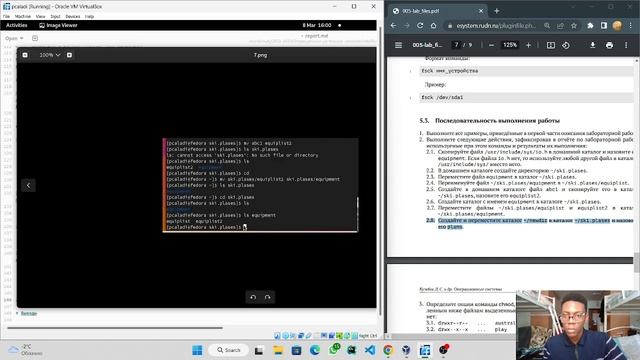Open Chrome profile avatar
The image size is (640, 360).
tap(617, 25)
